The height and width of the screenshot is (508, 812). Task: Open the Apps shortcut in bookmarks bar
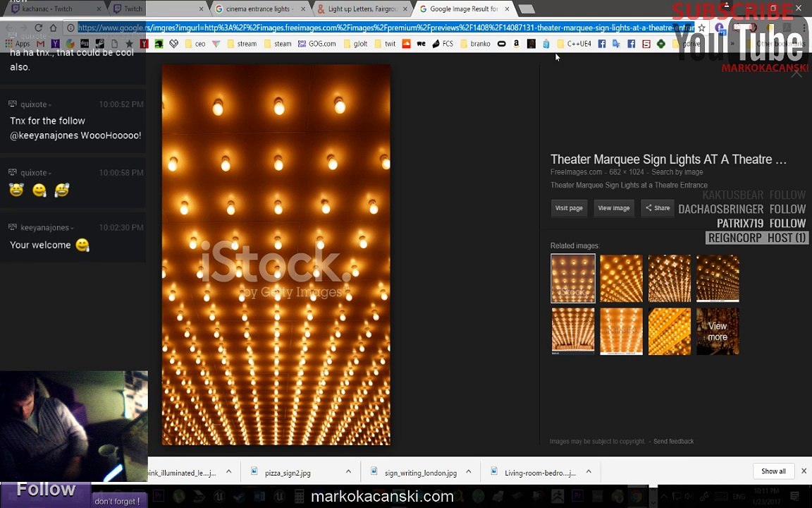[17, 44]
